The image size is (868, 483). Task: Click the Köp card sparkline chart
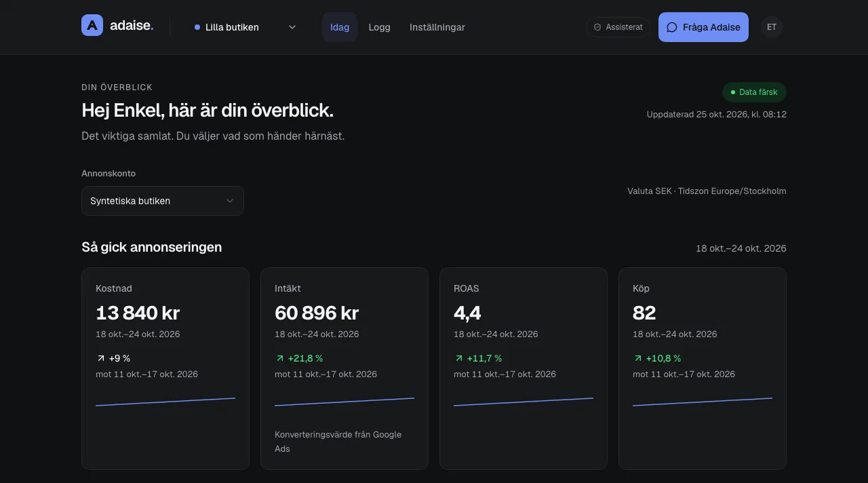[703, 402]
